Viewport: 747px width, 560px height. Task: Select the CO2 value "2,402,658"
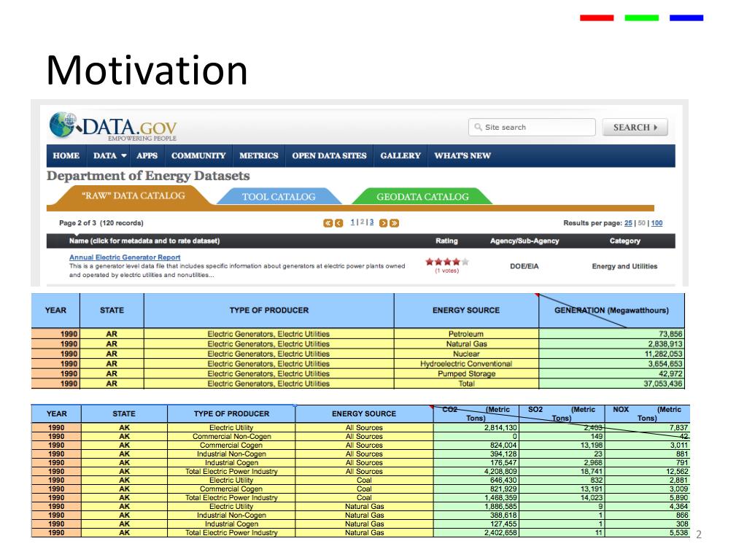[476, 533]
